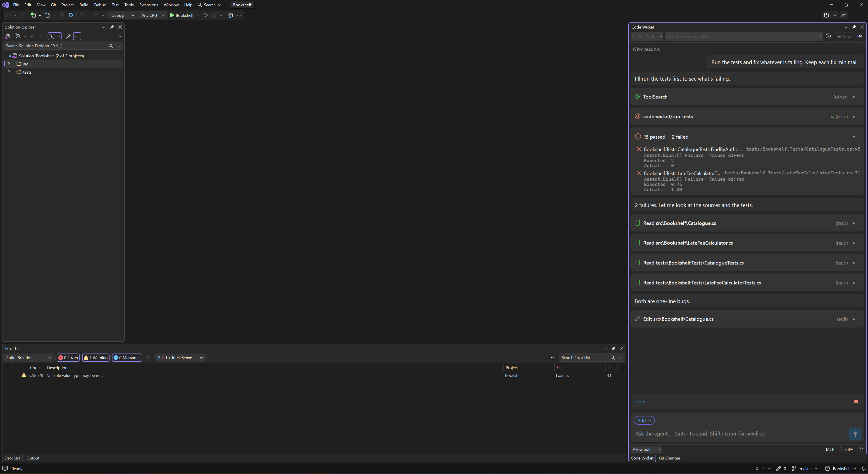The height and width of the screenshot is (474, 868).
Task: Click the Open File toolbar icon
Action: [48, 15]
